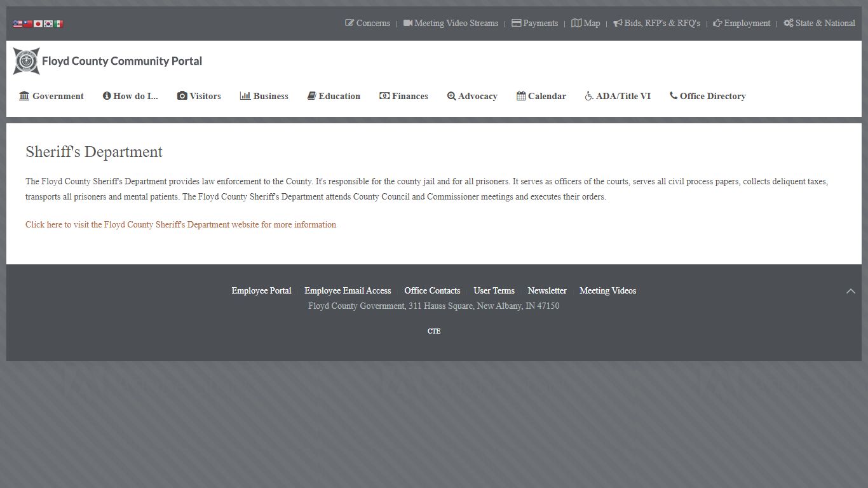The height and width of the screenshot is (488, 868).
Task: Click the Mexico flag language icon
Action: pyautogui.click(x=58, y=24)
